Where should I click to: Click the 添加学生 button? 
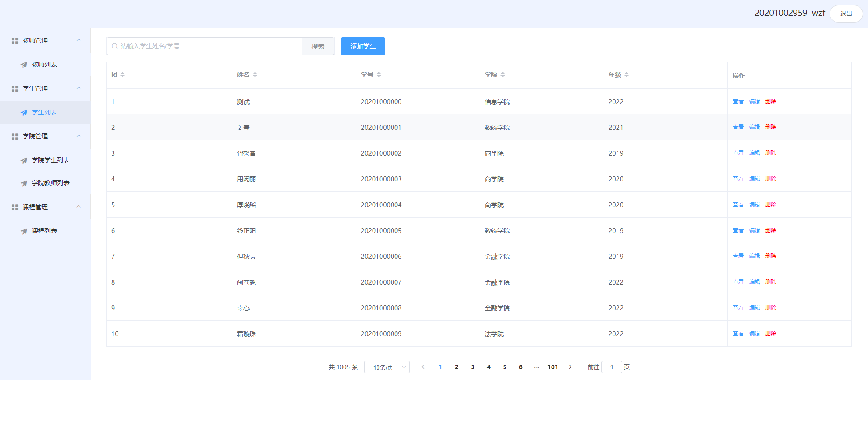[x=363, y=46]
